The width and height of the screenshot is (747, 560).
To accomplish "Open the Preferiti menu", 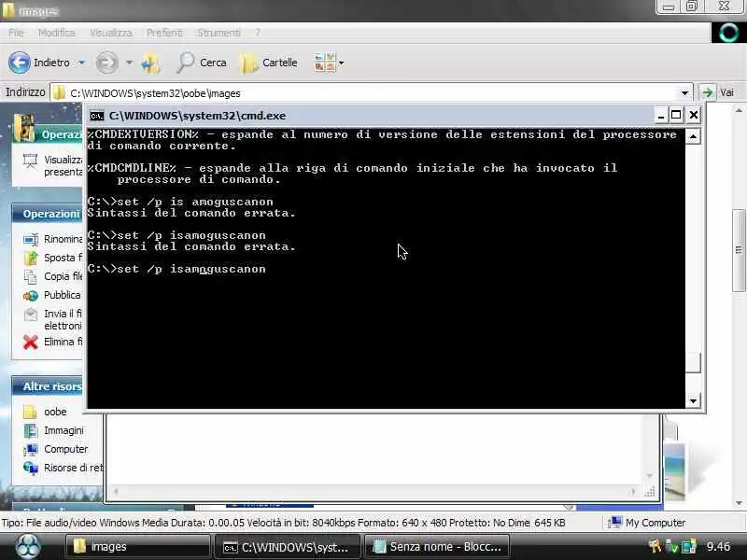I will click(164, 33).
